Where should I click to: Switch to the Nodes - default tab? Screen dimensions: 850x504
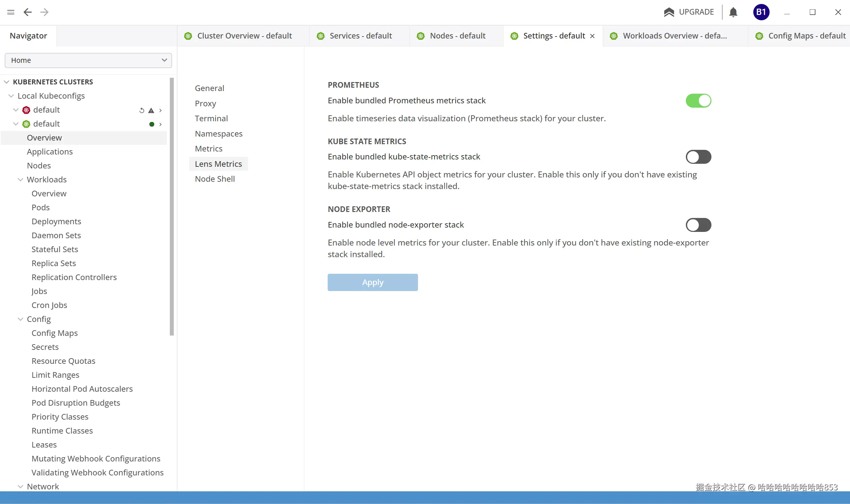coord(457,36)
